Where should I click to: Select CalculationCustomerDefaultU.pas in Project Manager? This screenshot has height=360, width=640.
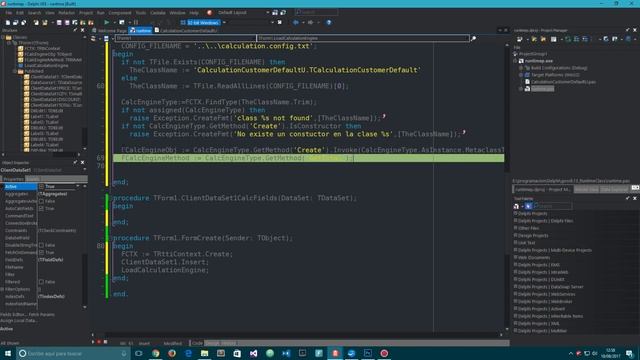[x=563, y=82]
